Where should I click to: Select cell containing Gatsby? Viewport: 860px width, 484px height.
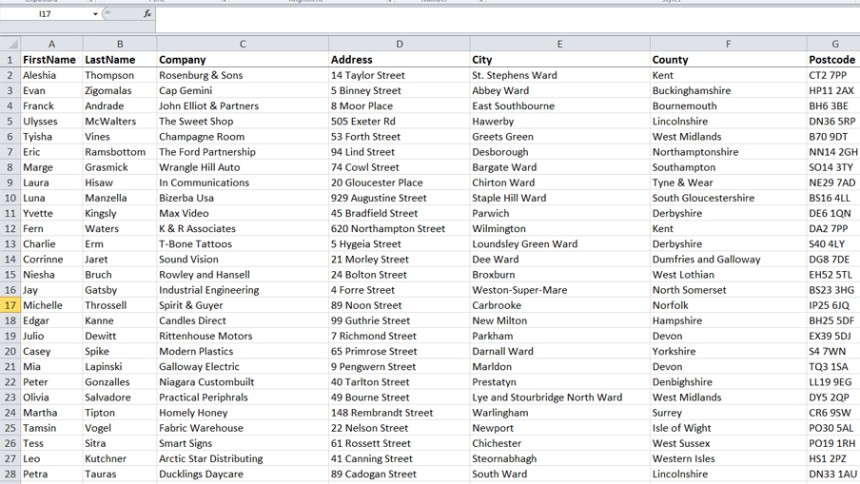(x=120, y=290)
